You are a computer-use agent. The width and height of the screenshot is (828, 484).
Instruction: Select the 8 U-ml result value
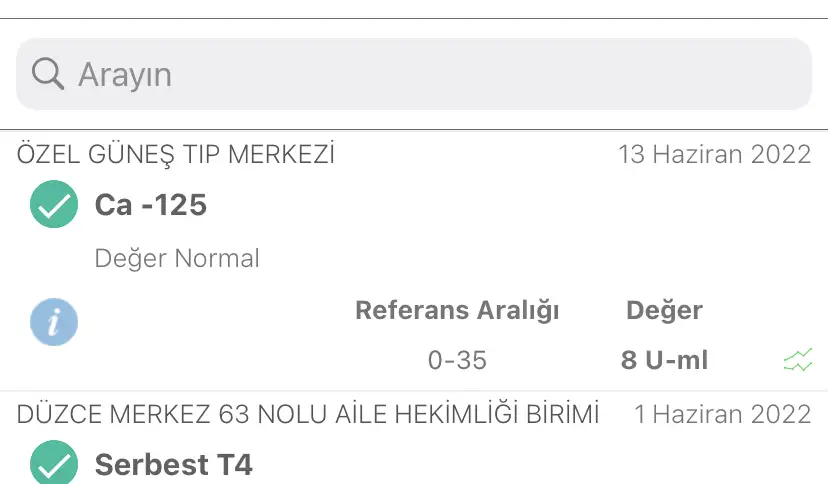coord(664,360)
